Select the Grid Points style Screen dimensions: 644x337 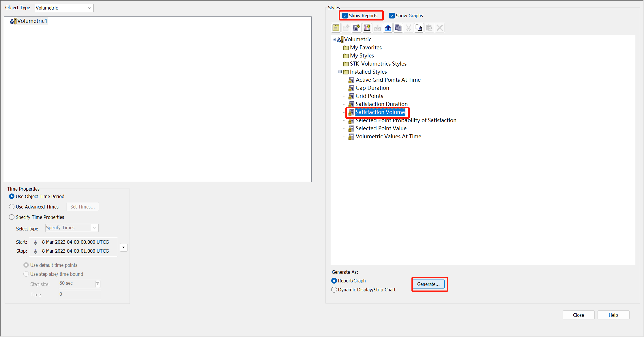(369, 96)
